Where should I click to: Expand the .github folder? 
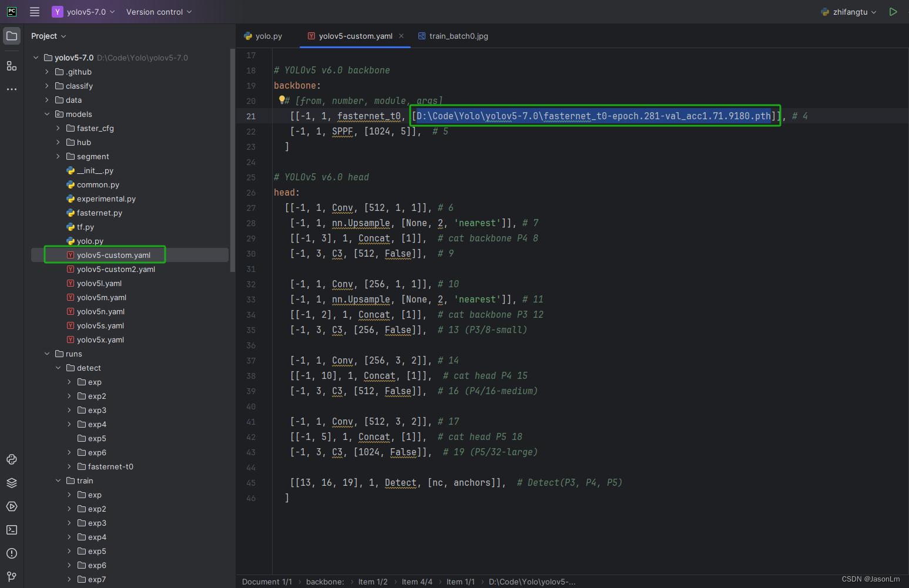[x=47, y=72]
